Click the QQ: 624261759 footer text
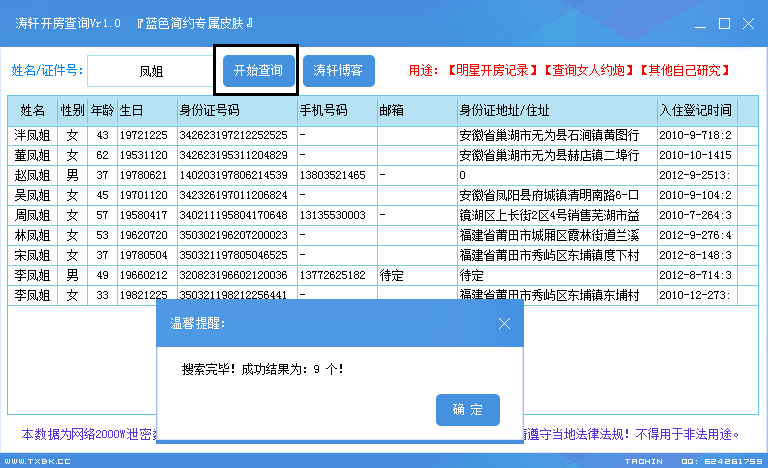 [x=722, y=462]
